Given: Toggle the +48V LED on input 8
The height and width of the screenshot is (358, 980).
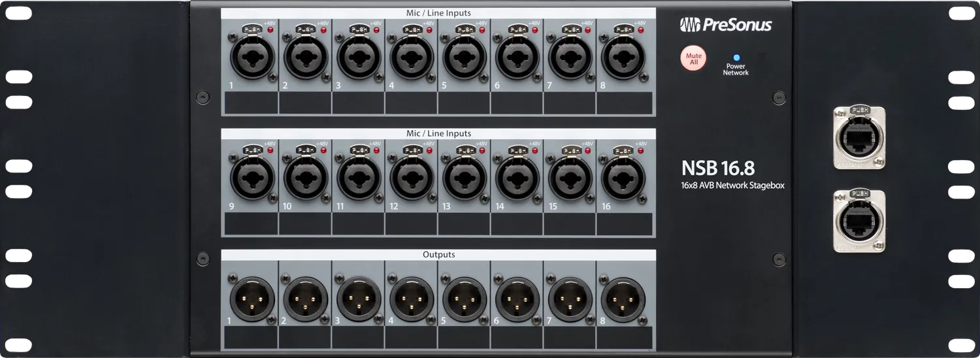Looking at the screenshot, I should [x=640, y=30].
